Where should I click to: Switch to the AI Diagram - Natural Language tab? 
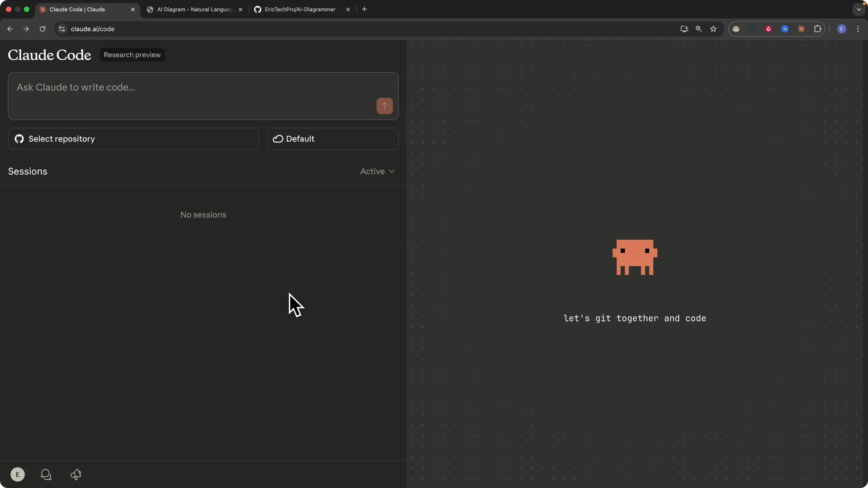click(194, 9)
